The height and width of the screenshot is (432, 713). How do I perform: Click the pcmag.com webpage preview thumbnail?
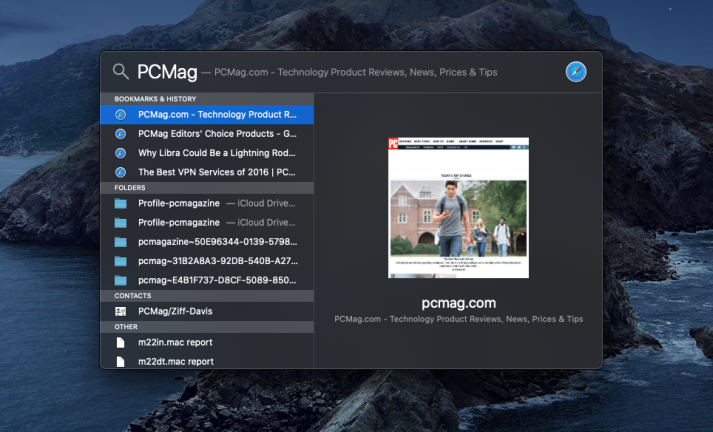pos(458,207)
